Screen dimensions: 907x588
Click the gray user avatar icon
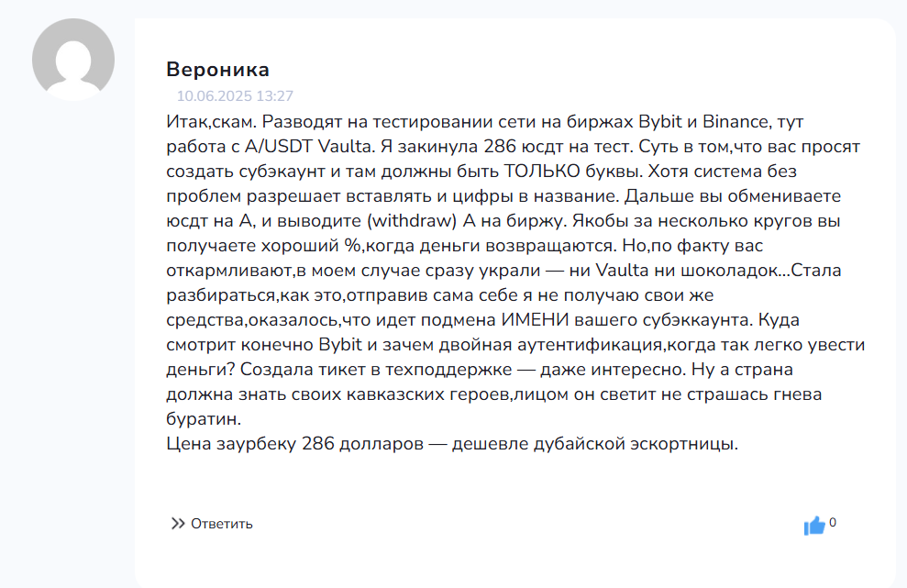coord(73,59)
